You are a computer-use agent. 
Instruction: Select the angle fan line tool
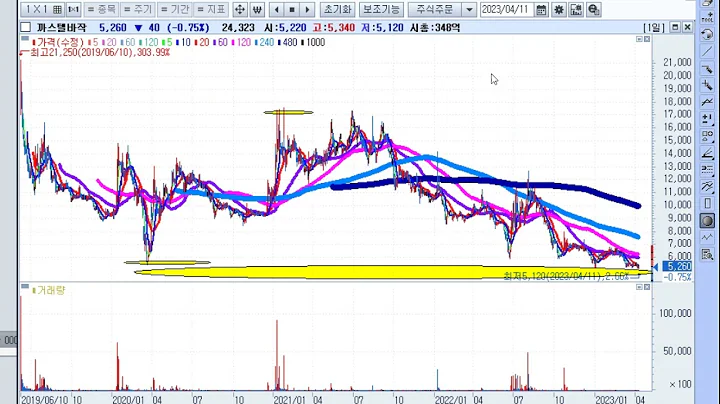coord(707,153)
